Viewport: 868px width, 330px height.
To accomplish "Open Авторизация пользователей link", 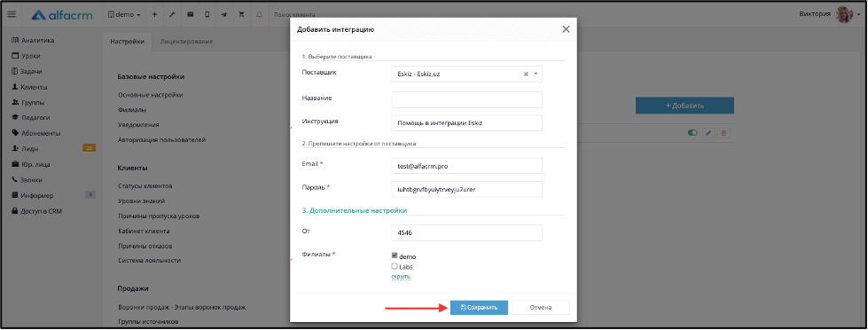I will (x=161, y=140).
